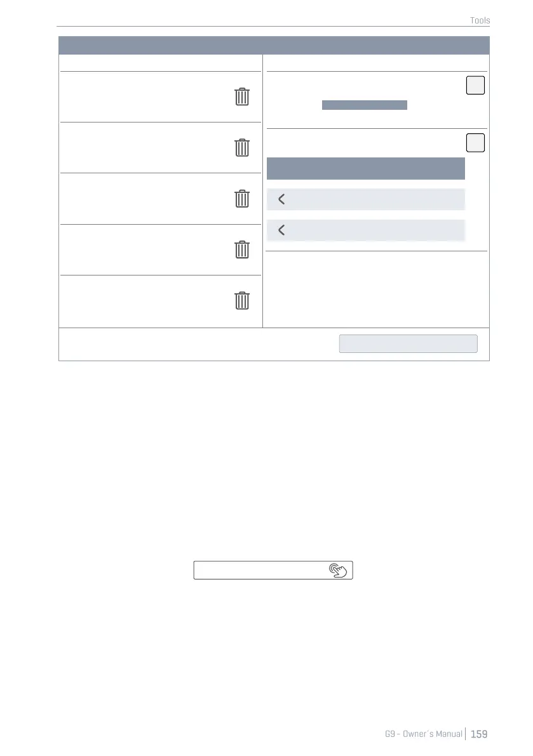
Task: Click the page number 159
Action: [x=479, y=734]
